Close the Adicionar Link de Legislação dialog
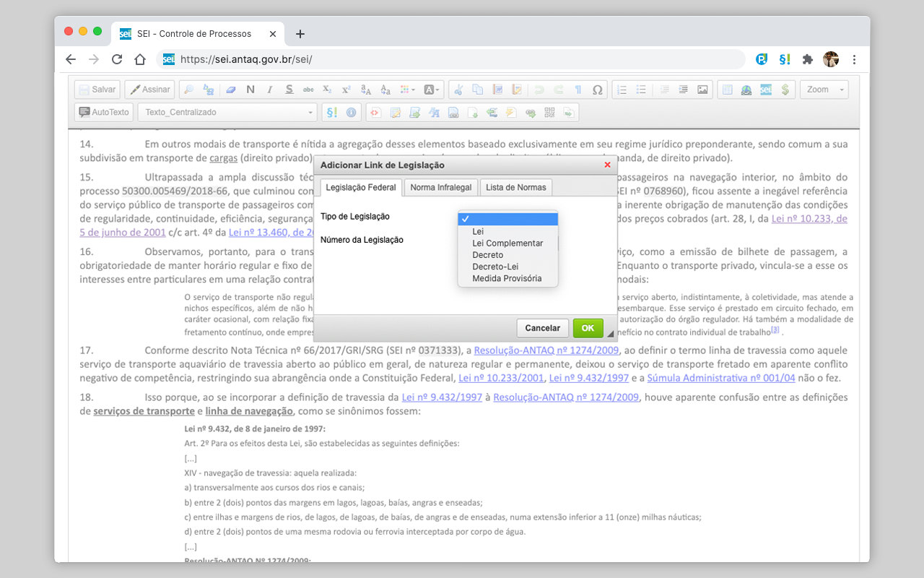 click(x=607, y=165)
